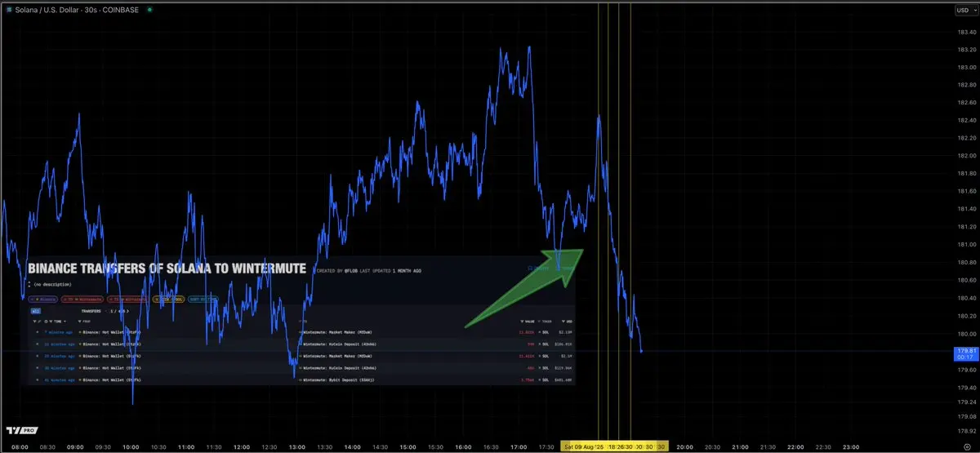Click the 08:00 time axis label

click(20, 446)
